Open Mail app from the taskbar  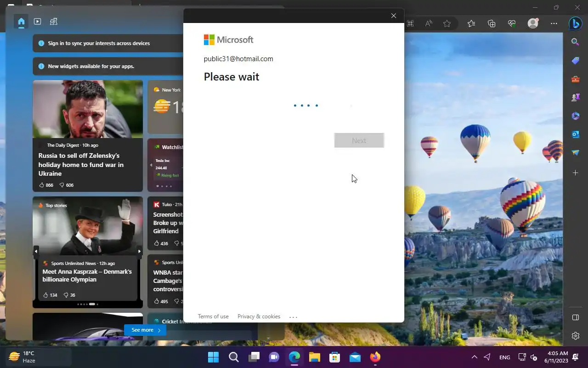pos(355,357)
